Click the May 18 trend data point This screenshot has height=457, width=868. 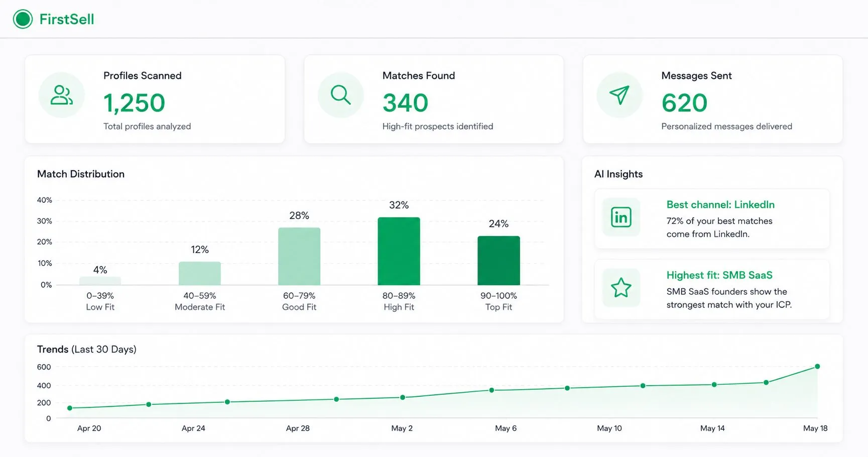point(817,367)
